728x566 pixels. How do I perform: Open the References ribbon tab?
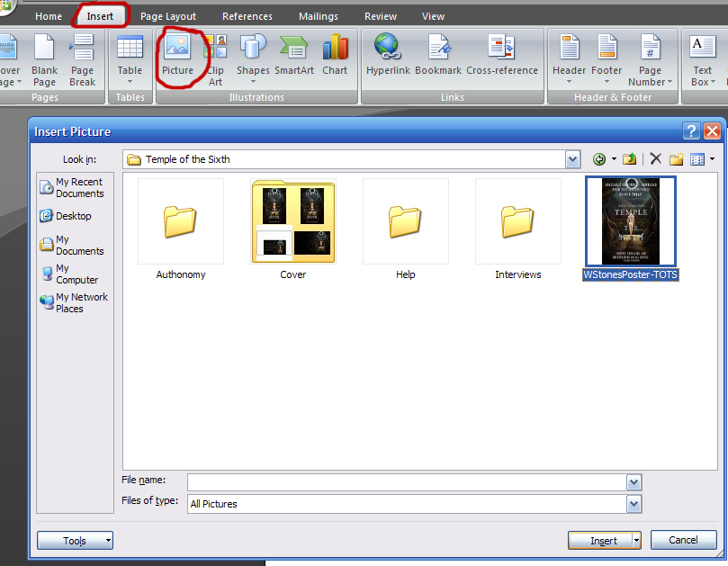click(247, 16)
